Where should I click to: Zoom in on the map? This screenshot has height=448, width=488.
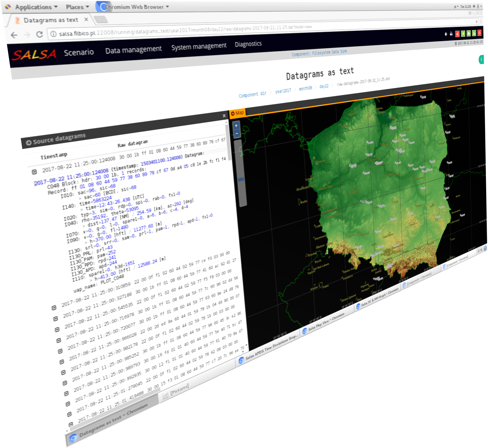tap(236, 126)
